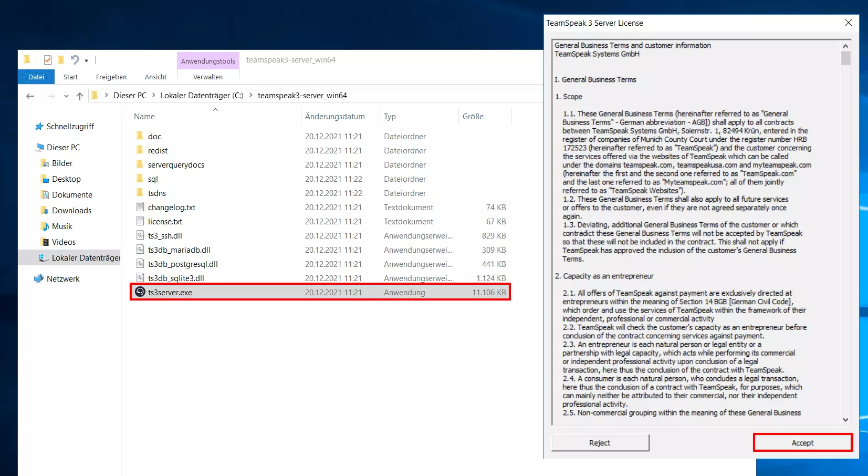This screenshot has height=476, width=868.
Task: Click the license.txt file icon
Action: coord(140,221)
